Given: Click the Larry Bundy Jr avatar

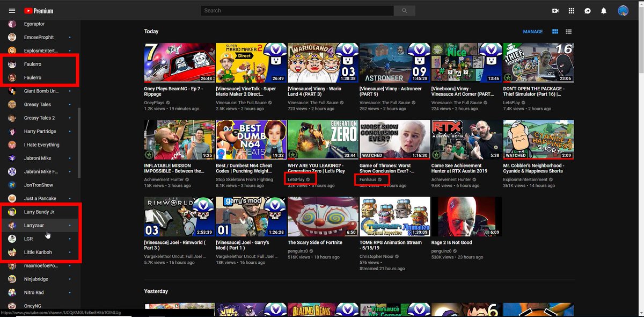Looking at the screenshot, I should [x=12, y=212].
